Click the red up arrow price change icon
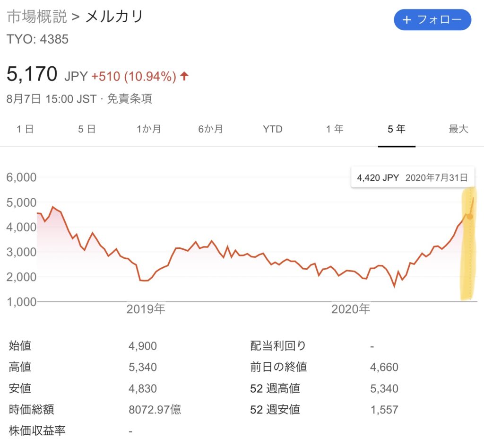The width and height of the screenshot is (484, 448). click(184, 76)
